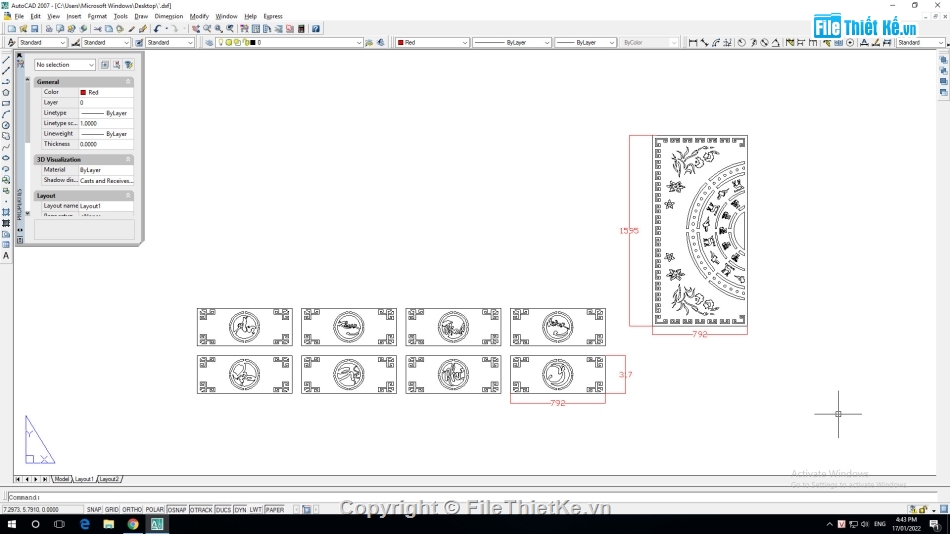950x534 pixels.
Task: Open the dimension style Standard dropdown
Action: (x=106, y=42)
